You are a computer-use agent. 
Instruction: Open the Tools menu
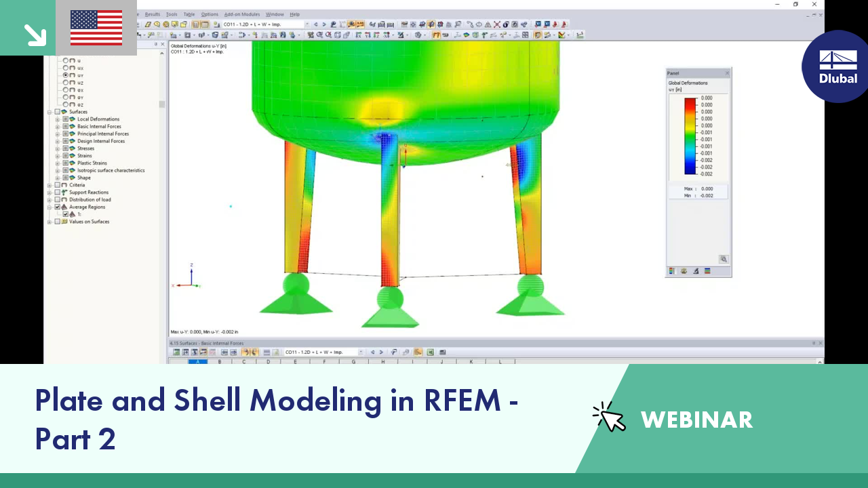172,14
